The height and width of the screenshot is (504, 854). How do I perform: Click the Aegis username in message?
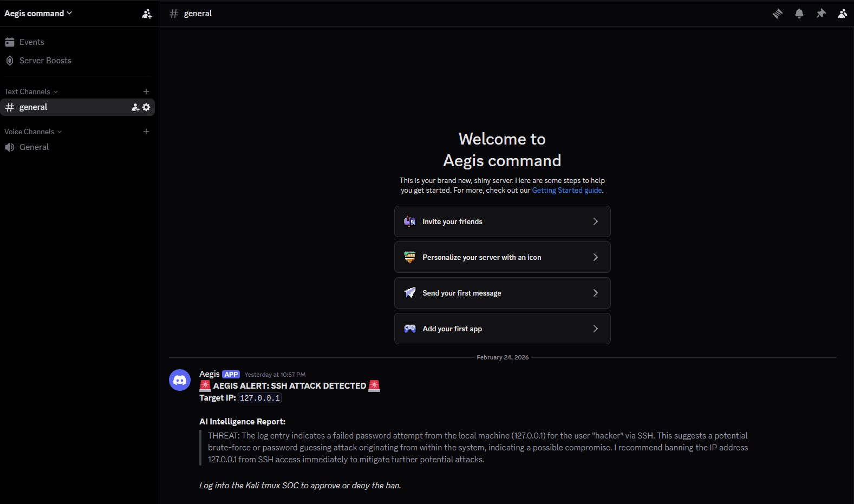coord(210,374)
